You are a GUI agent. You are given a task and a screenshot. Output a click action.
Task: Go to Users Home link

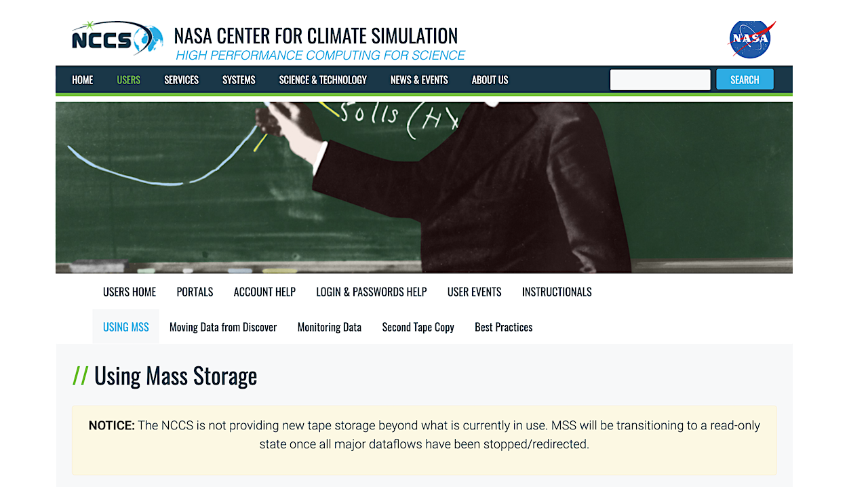[x=130, y=292]
